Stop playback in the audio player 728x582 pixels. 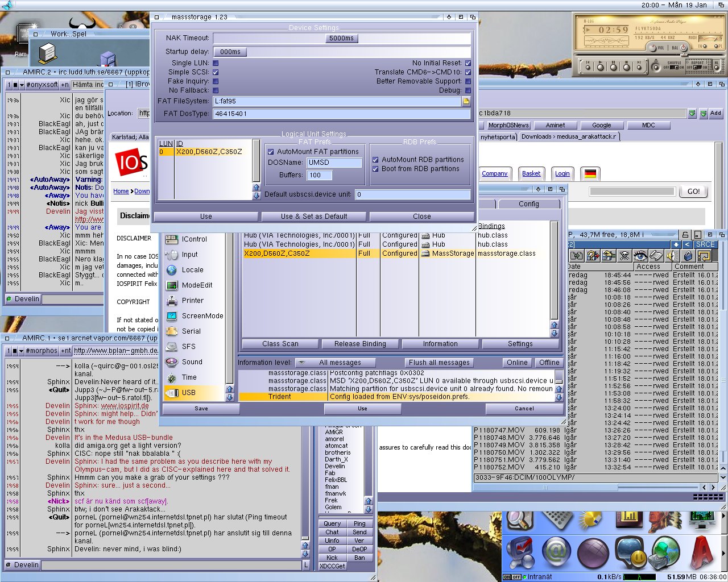coord(626,68)
